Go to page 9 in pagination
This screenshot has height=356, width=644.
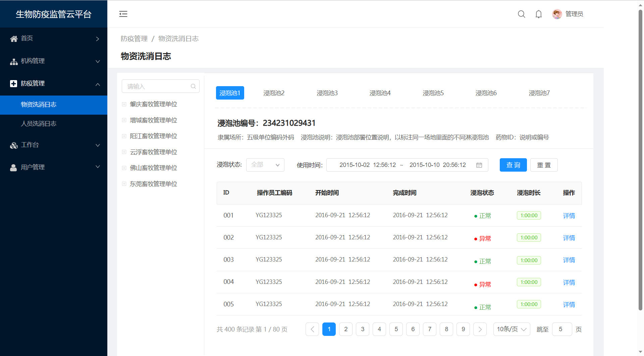[463, 329]
